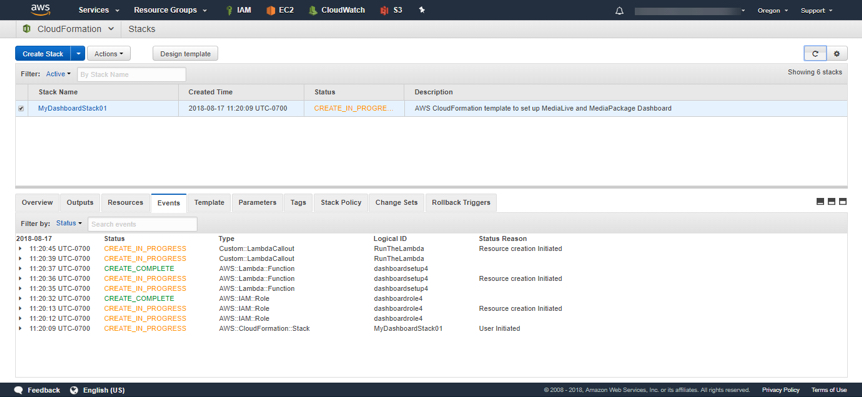The image size is (862, 397).
Task: Open the Terms of Use link
Action: click(829, 390)
